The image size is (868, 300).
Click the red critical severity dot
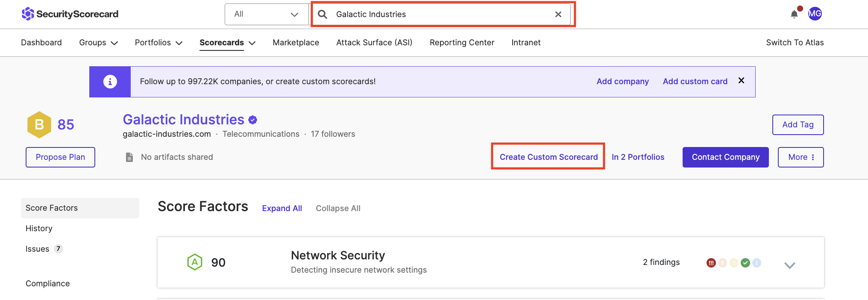(x=711, y=263)
